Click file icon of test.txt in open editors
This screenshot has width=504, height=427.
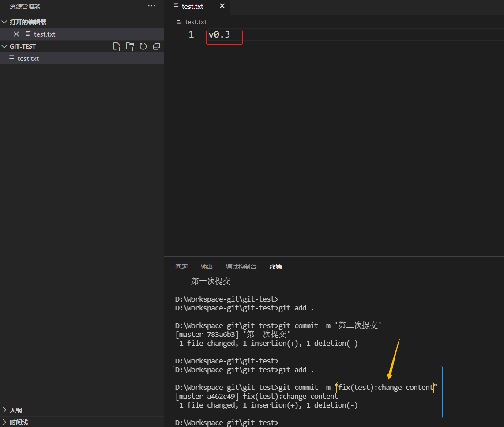(28, 34)
